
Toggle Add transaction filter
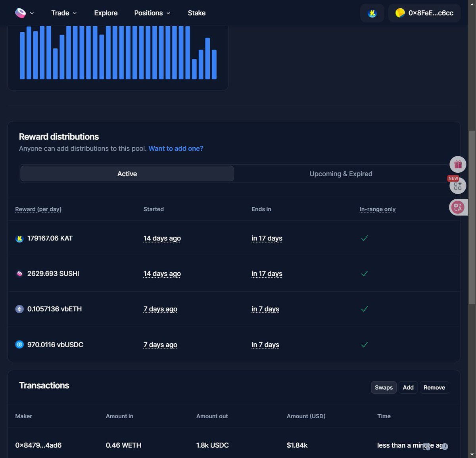coord(408,387)
